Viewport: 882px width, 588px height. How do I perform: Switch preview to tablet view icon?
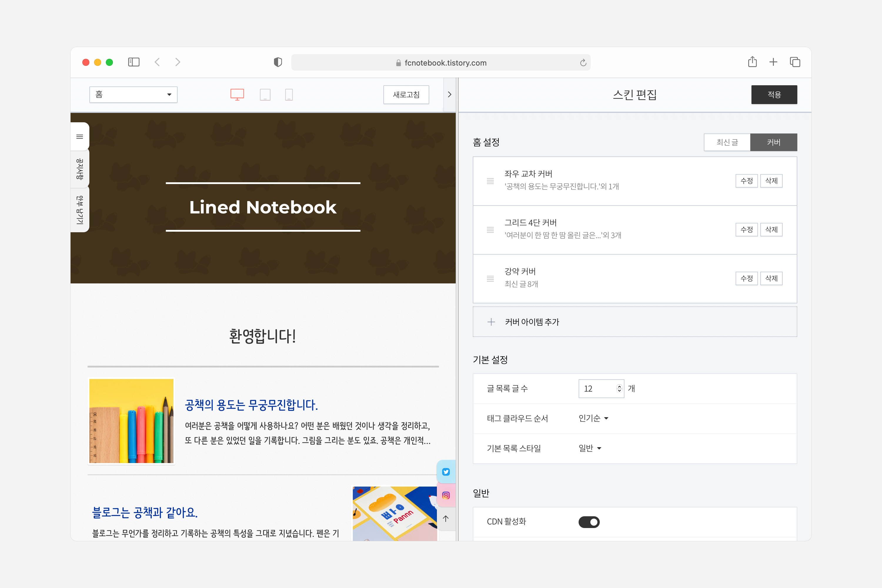(x=265, y=94)
